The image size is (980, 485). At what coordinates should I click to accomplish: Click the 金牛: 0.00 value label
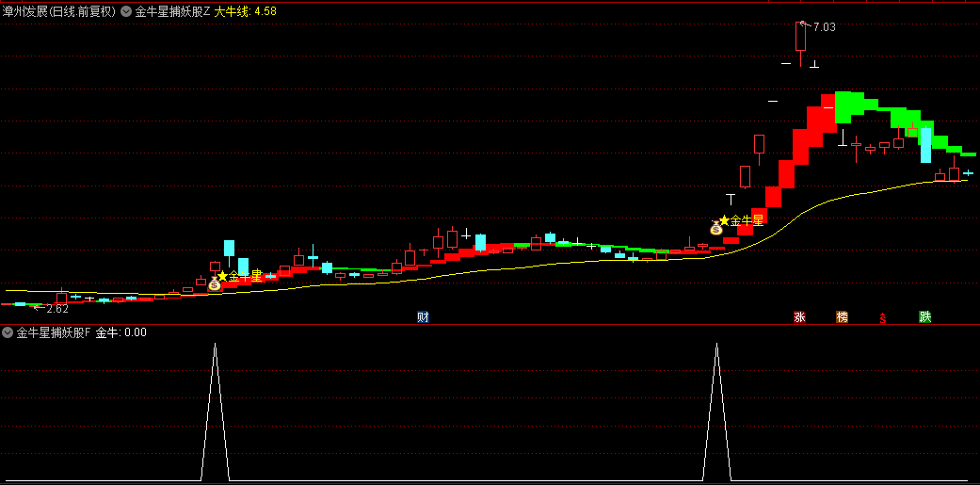[x=121, y=332]
